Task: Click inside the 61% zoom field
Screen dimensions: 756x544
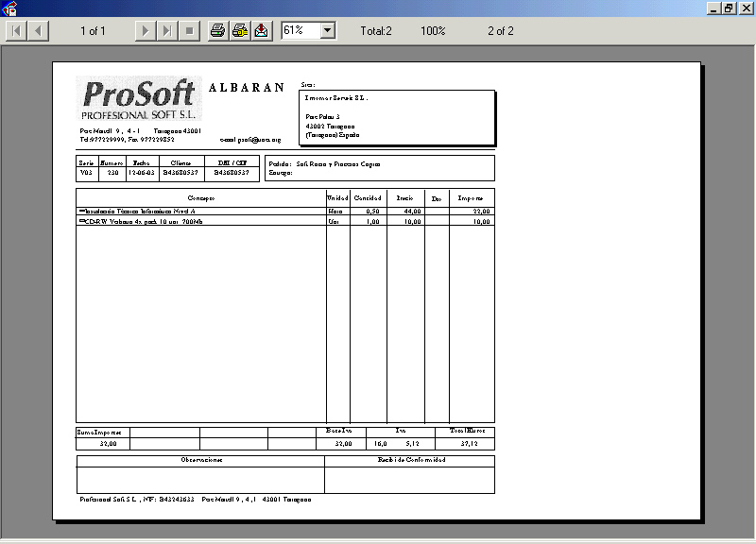Action: pyautogui.click(x=300, y=31)
